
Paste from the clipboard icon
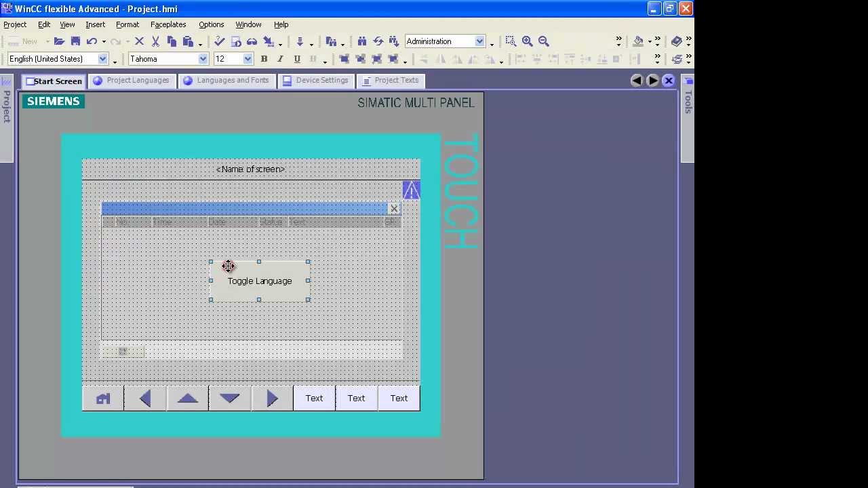tap(188, 41)
